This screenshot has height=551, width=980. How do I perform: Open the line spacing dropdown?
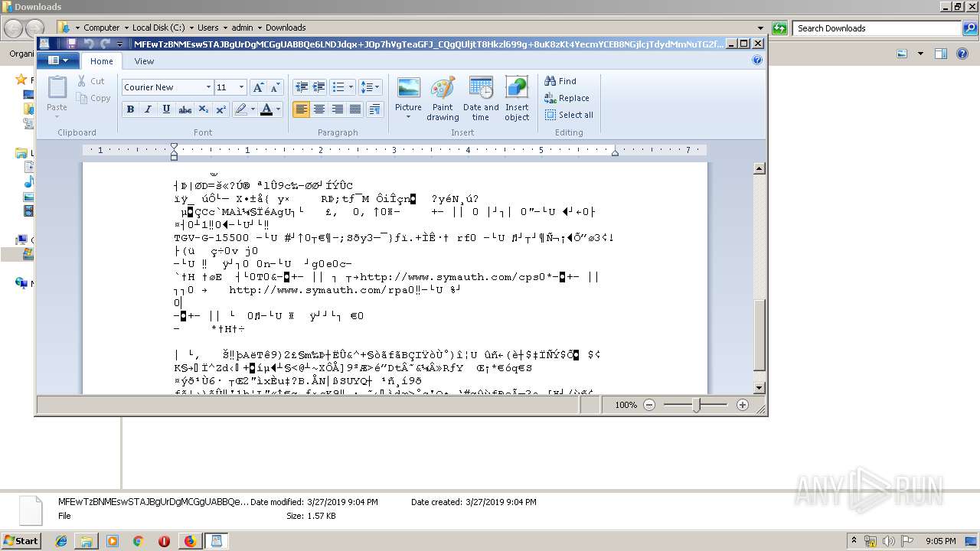point(371,87)
